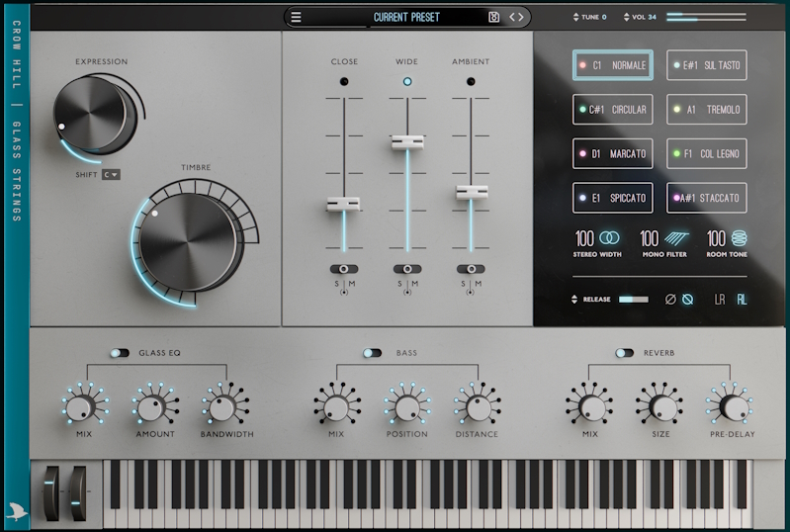Click the Mono Filter icon
This screenshot has width=790, height=532.
[x=675, y=238]
